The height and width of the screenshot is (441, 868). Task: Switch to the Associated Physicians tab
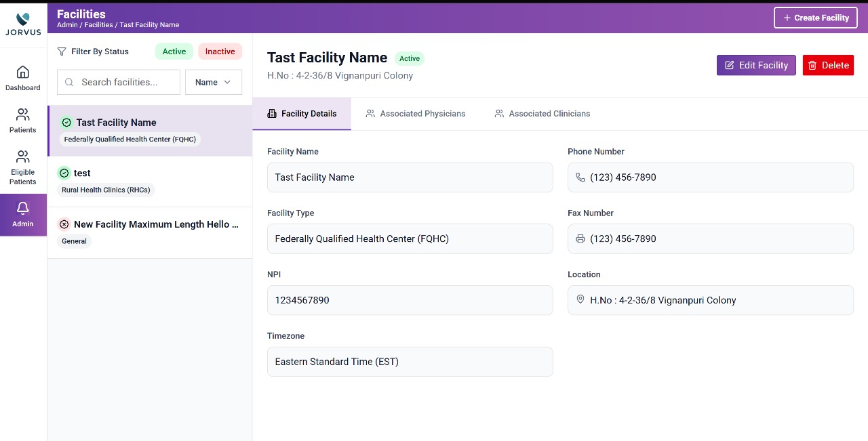pyautogui.click(x=416, y=113)
